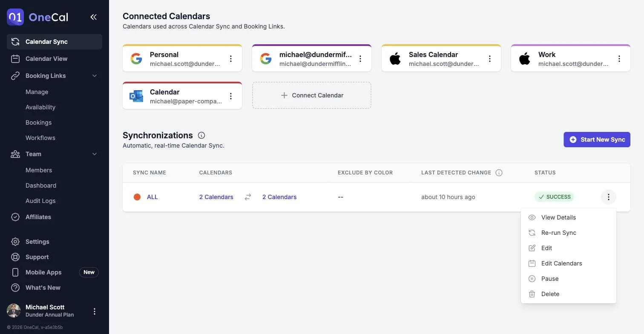Click the New badge beside Mobile Apps
Screen dimensions: 644x334
click(x=89, y=272)
